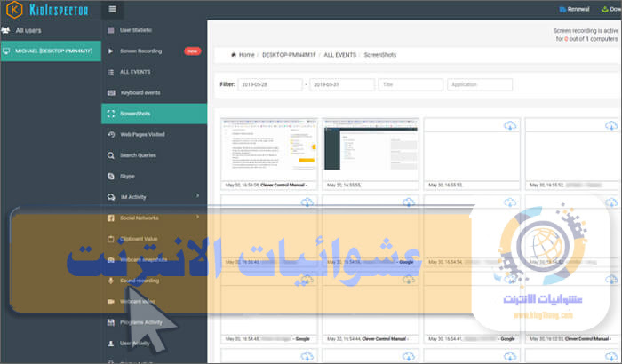
Task: Open Web Pages Visited section
Action: click(x=142, y=134)
